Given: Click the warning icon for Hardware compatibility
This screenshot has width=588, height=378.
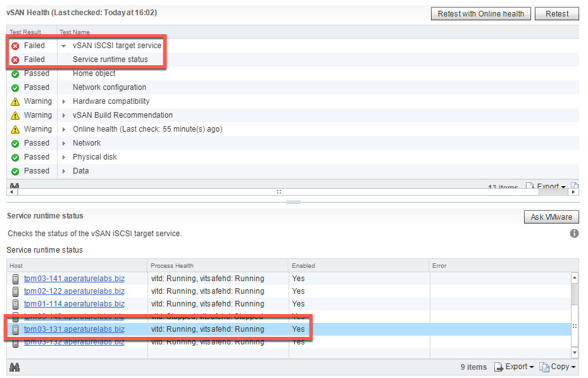Looking at the screenshot, I should [15, 101].
